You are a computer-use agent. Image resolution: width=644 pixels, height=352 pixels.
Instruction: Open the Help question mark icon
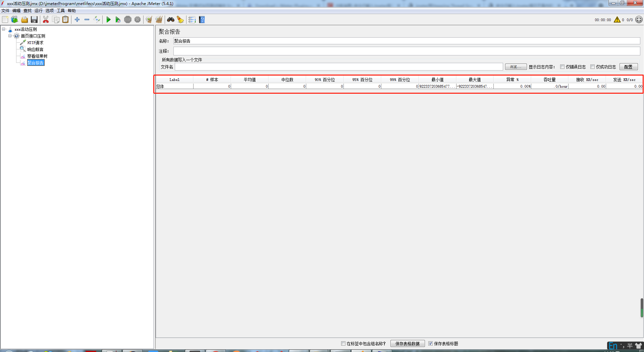202,20
